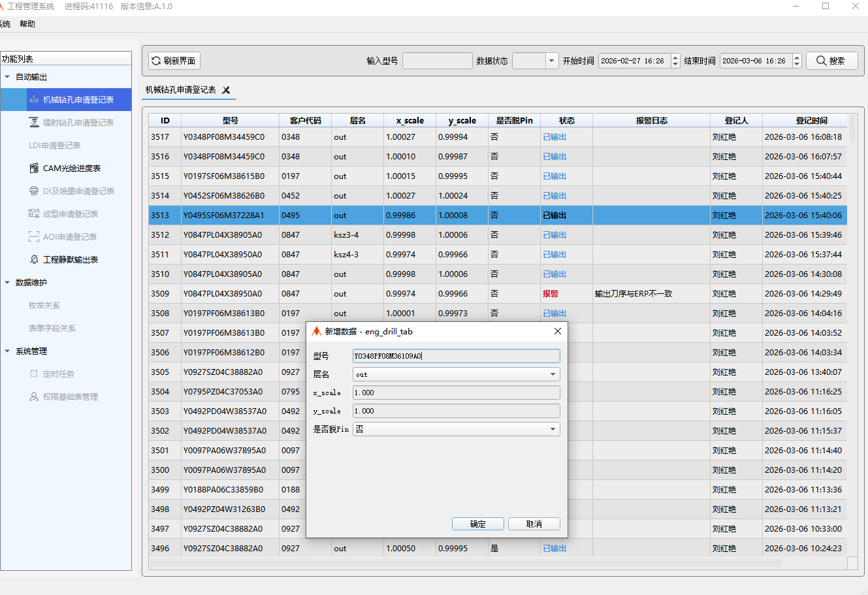Select the 镭射钻孔申请登记表 sidebar icon
The image size is (868, 595).
click(x=34, y=122)
